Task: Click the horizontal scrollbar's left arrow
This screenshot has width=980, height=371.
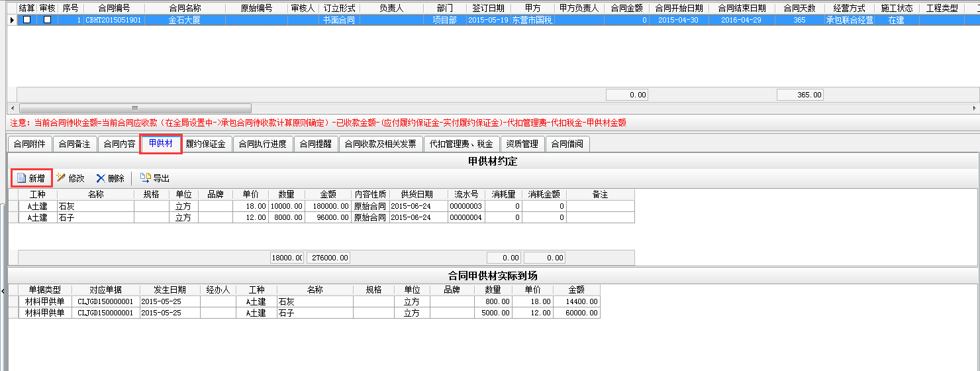Action: [x=11, y=108]
